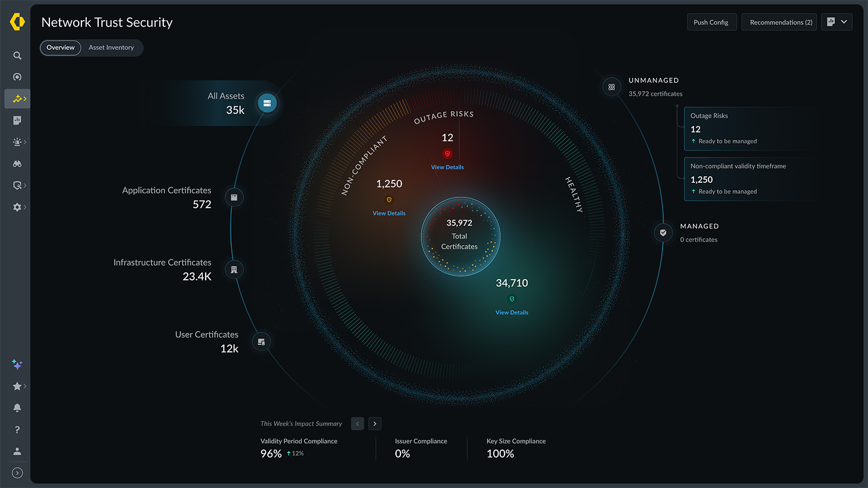Go to next Impact Summary page
The height and width of the screenshot is (488, 868).
(x=375, y=423)
